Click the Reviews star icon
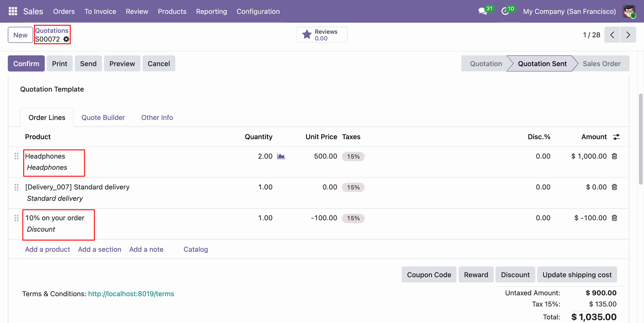The width and height of the screenshot is (644, 323). tap(307, 35)
